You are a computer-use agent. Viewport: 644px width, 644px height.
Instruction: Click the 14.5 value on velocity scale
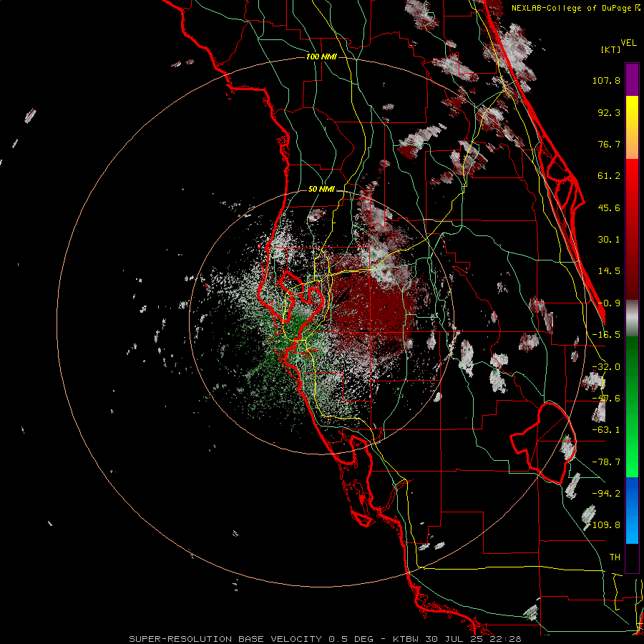(x=609, y=271)
